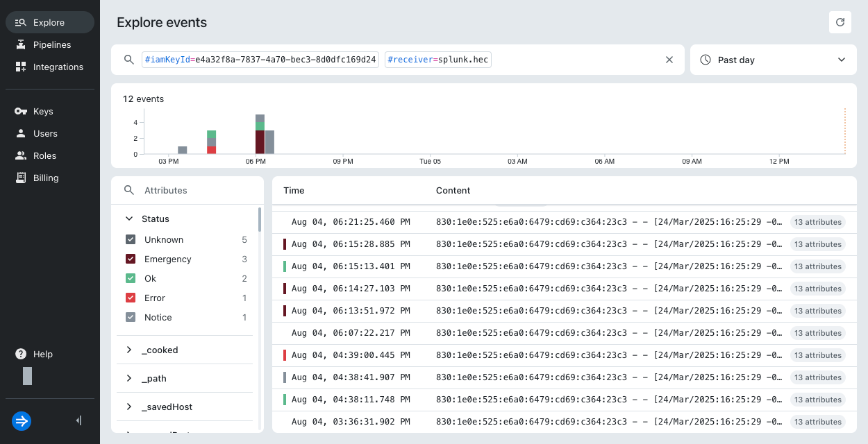Show 13 attributes for the 04:38:41.907 PM event

coord(817,377)
